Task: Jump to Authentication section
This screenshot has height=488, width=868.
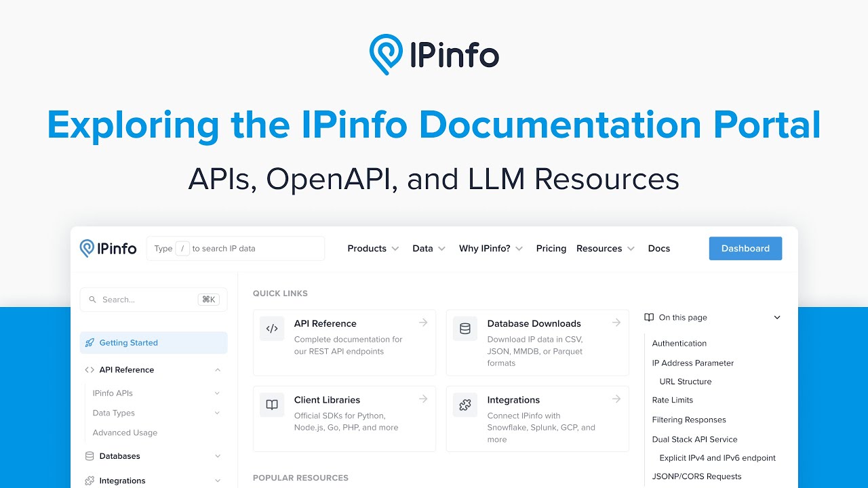Action: click(x=679, y=344)
